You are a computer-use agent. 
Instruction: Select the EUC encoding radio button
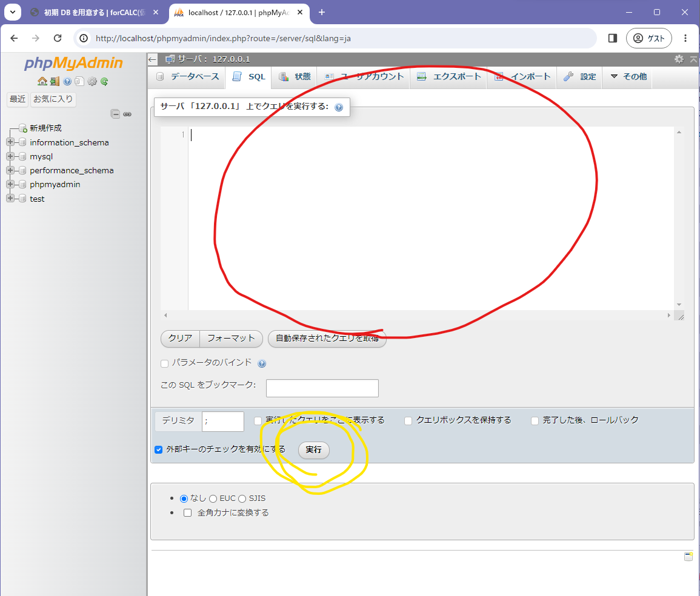point(213,498)
